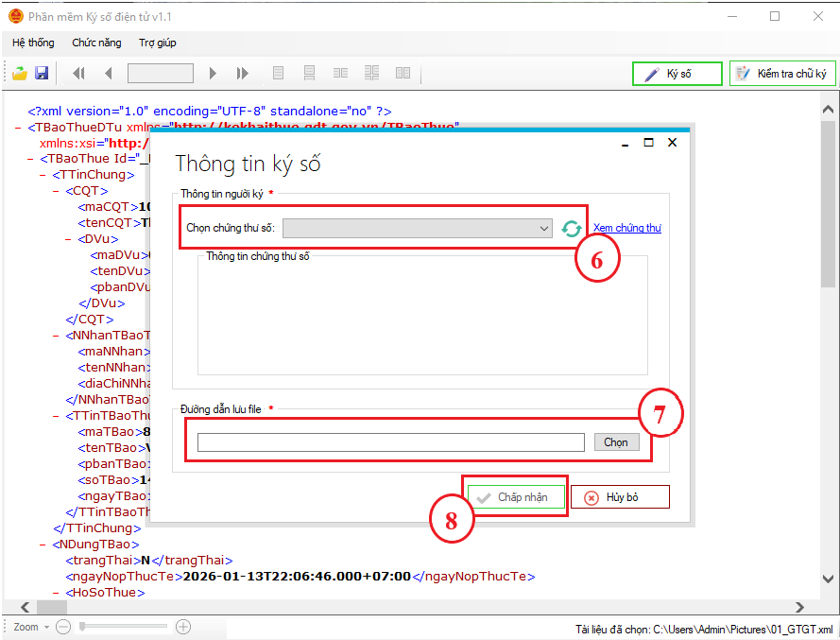Go to the first page arrow

pos(78,74)
